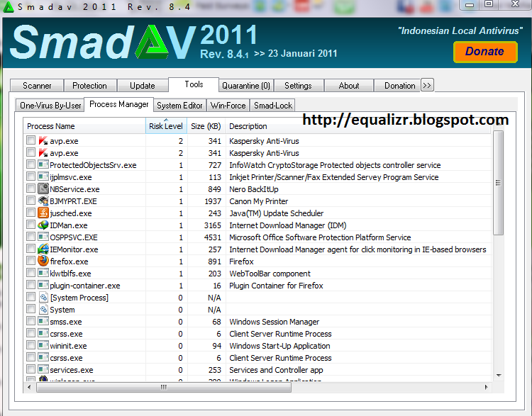
Task: Tick the services.exe checkbox
Action: pyautogui.click(x=31, y=369)
